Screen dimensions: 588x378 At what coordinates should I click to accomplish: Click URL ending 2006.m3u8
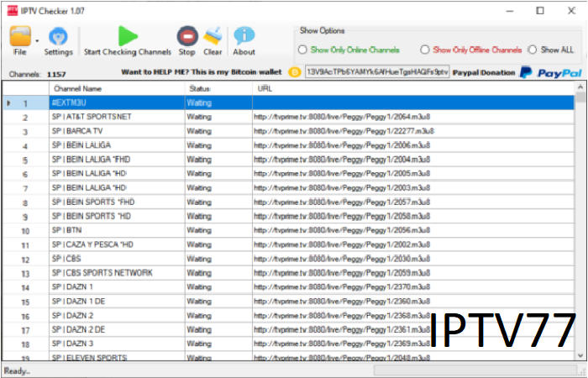pyautogui.click(x=413, y=145)
